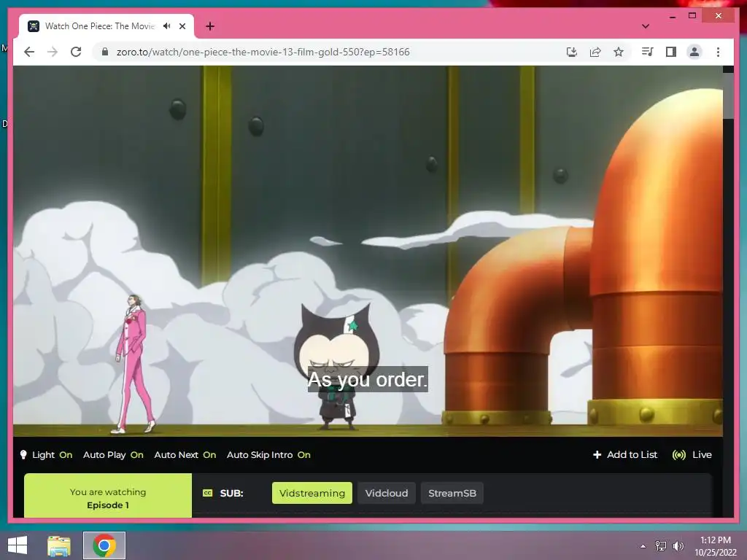Click Add to List

[625, 455]
